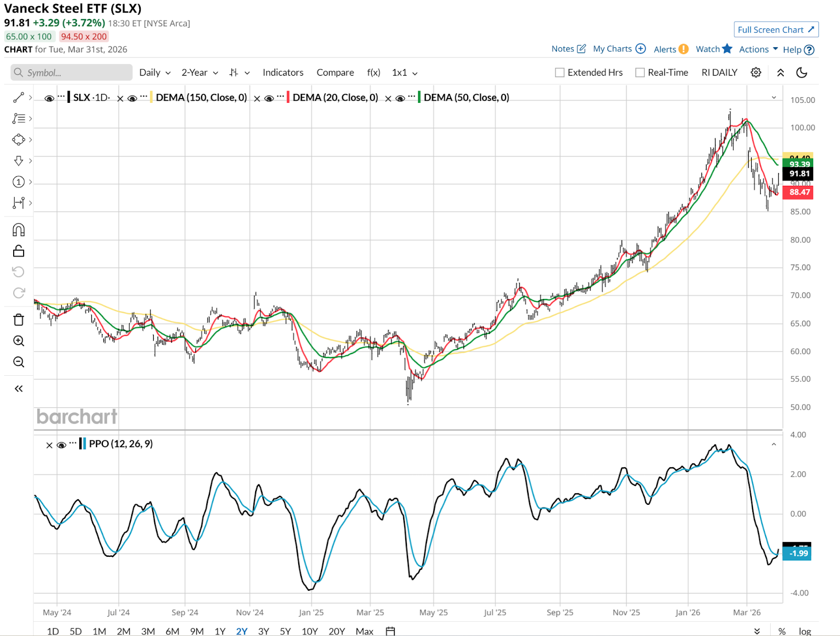Open the Notes link

568,49
